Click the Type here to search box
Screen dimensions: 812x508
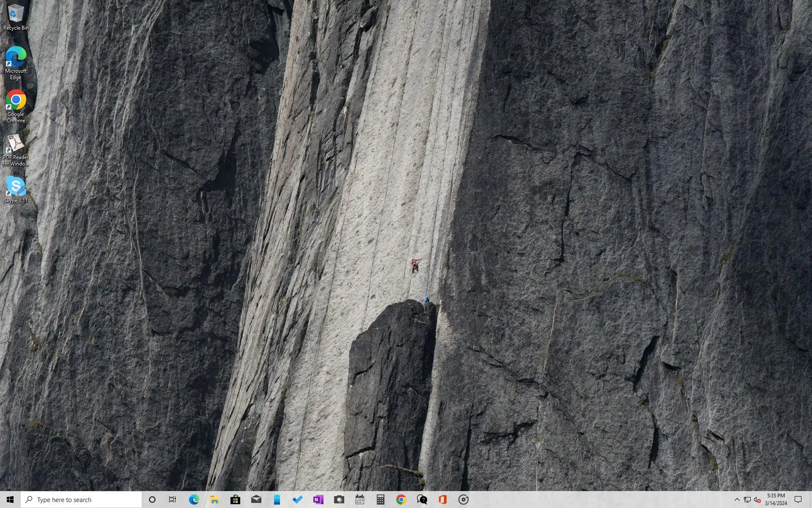point(82,500)
